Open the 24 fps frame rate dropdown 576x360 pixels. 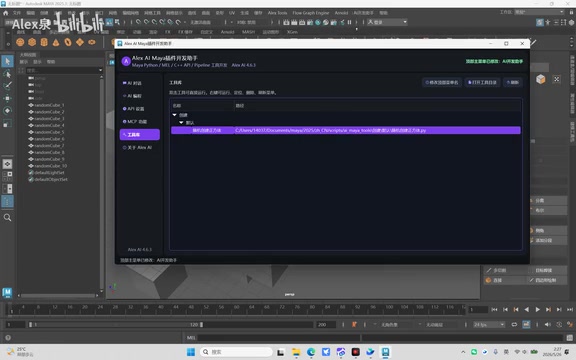point(489,325)
